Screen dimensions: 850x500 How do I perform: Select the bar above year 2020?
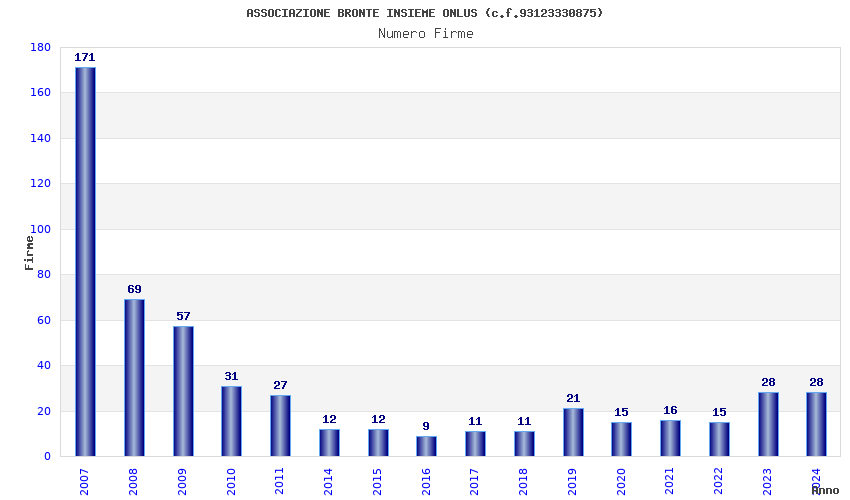pos(621,439)
